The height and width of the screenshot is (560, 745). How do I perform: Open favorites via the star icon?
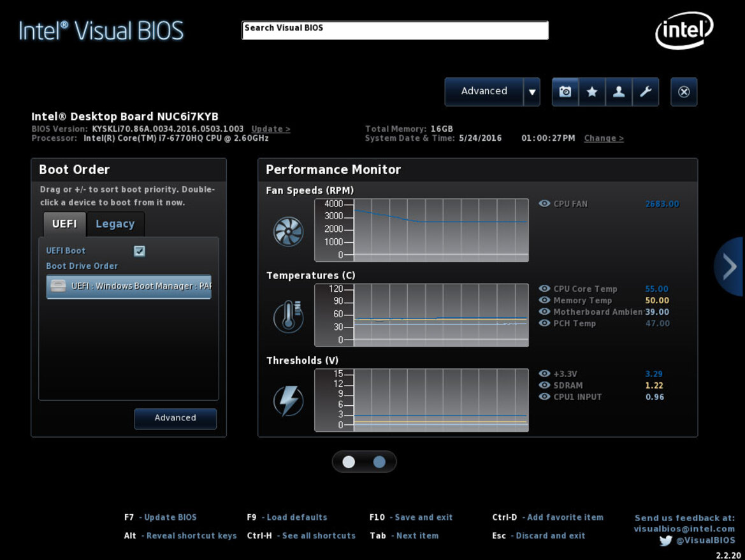[591, 92]
